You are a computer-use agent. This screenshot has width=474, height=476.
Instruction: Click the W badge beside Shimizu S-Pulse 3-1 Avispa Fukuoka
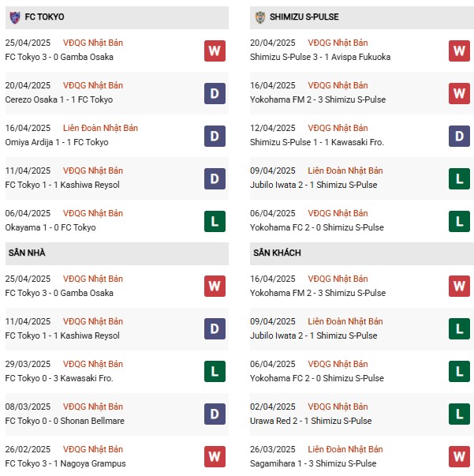tap(459, 51)
